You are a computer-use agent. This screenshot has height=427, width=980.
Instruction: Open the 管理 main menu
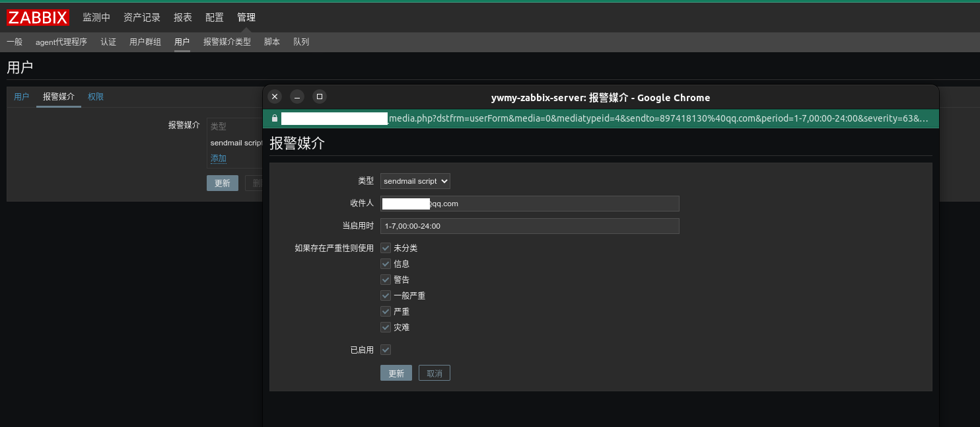[246, 18]
